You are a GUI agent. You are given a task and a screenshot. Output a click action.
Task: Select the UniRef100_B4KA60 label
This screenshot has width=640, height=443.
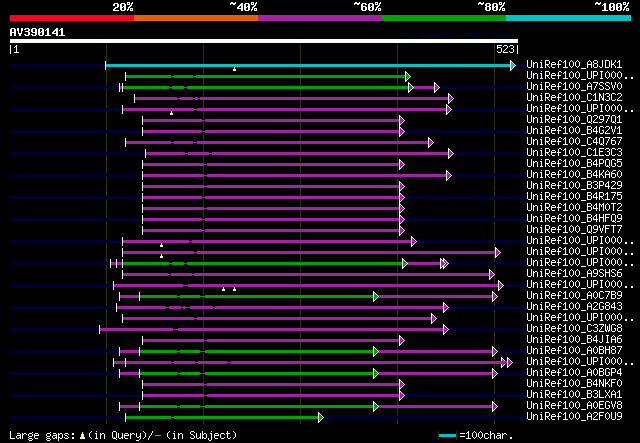(x=574, y=174)
